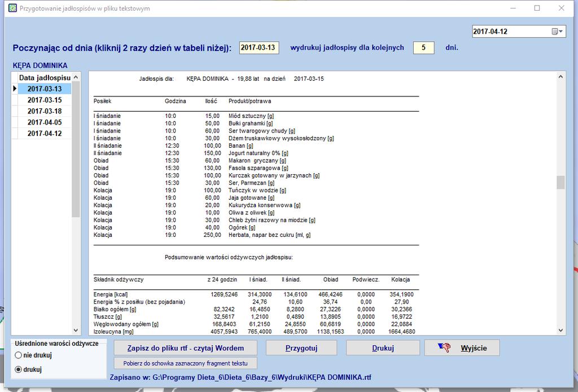Click the thumbs-down icon on the Wyjście button
Screen dimensions: 578x392
tap(444, 347)
